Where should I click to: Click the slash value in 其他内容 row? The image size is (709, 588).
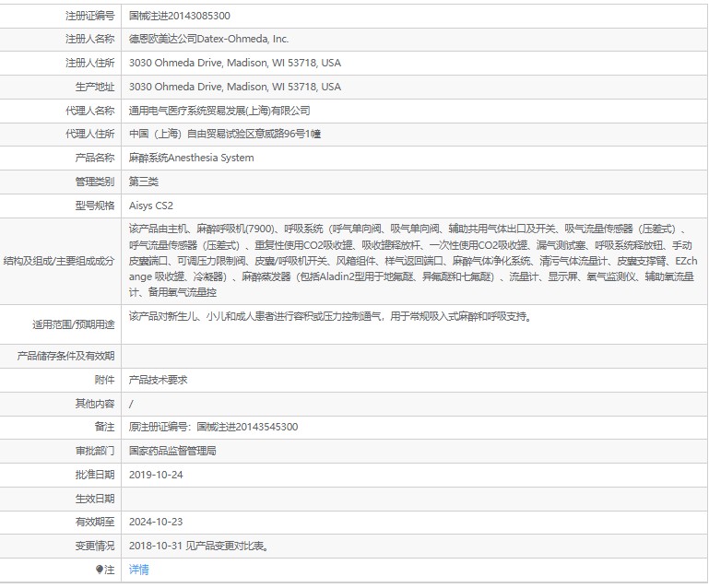click(131, 404)
